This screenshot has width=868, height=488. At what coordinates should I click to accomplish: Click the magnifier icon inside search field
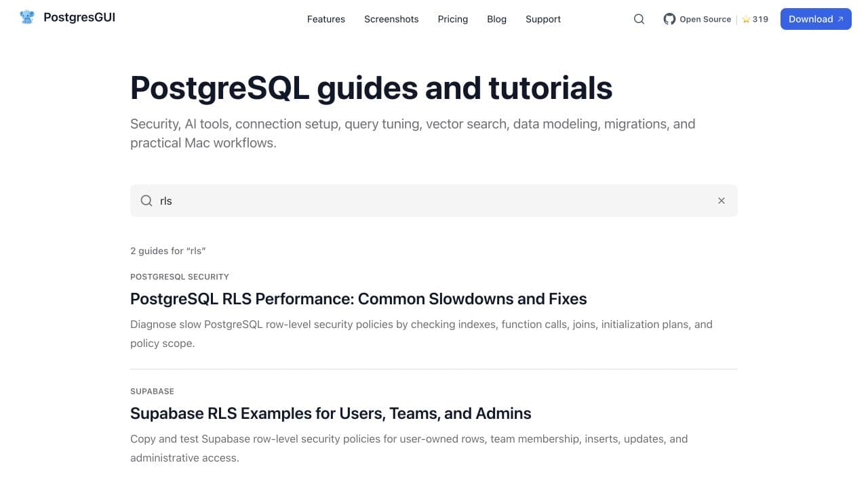(146, 201)
